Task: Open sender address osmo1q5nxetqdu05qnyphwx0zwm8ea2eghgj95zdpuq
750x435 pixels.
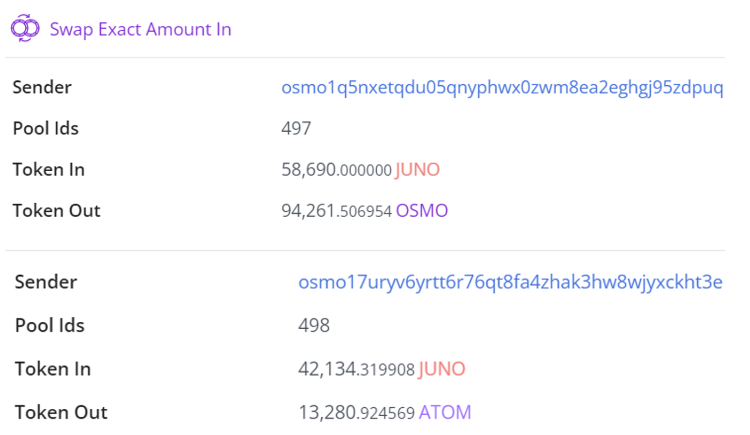Action: (502, 88)
